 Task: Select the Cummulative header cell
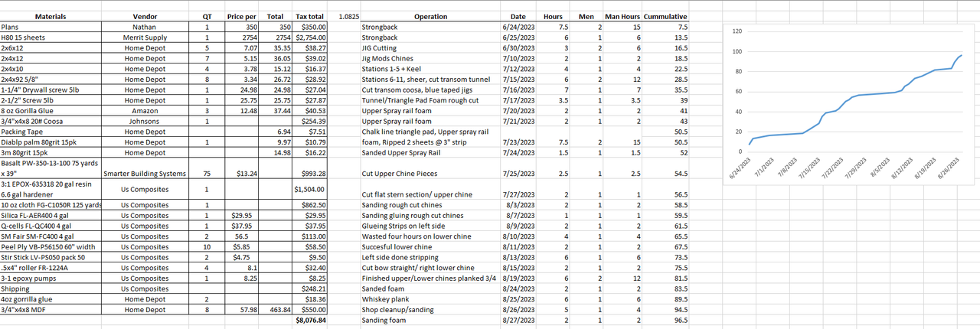[665, 17]
